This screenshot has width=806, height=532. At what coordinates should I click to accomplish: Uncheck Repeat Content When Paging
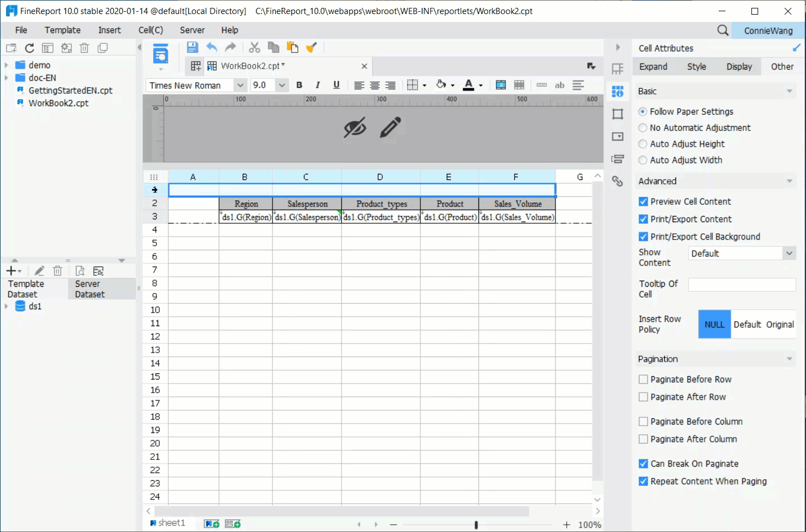click(x=643, y=481)
